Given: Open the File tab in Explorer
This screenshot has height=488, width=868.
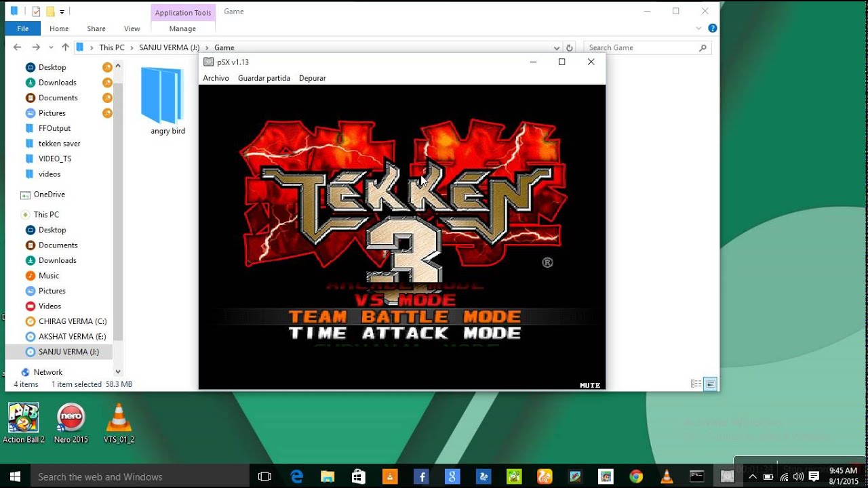Looking at the screenshot, I should [23, 28].
